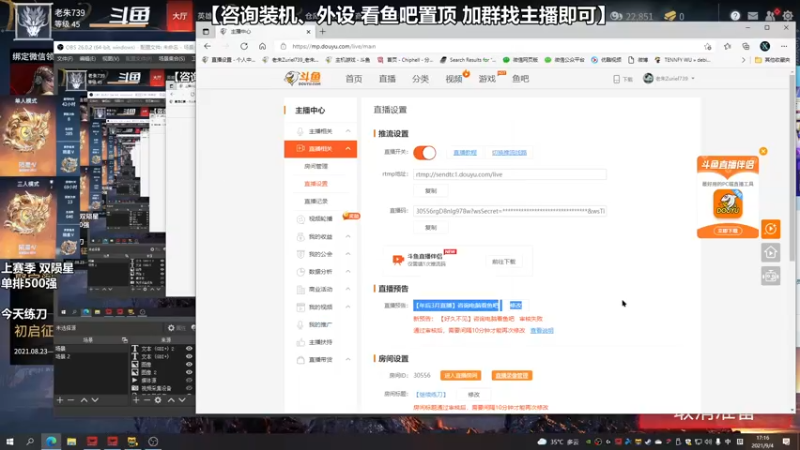Open the user account dropdown in Douyu header
The height and width of the screenshot is (450, 800).
(x=669, y=79)
